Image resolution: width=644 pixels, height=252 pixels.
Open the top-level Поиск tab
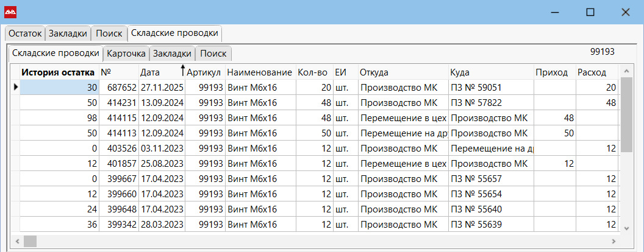[x=109, y=33]
